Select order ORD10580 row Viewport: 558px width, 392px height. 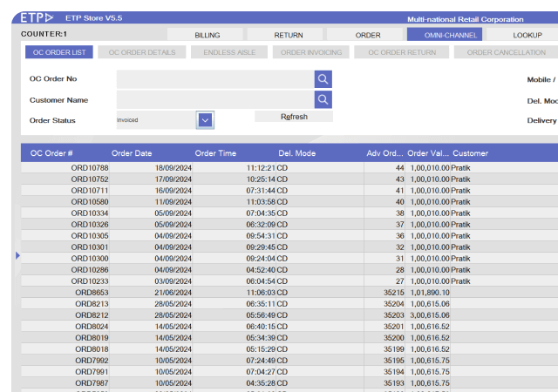tap(289, 202)
